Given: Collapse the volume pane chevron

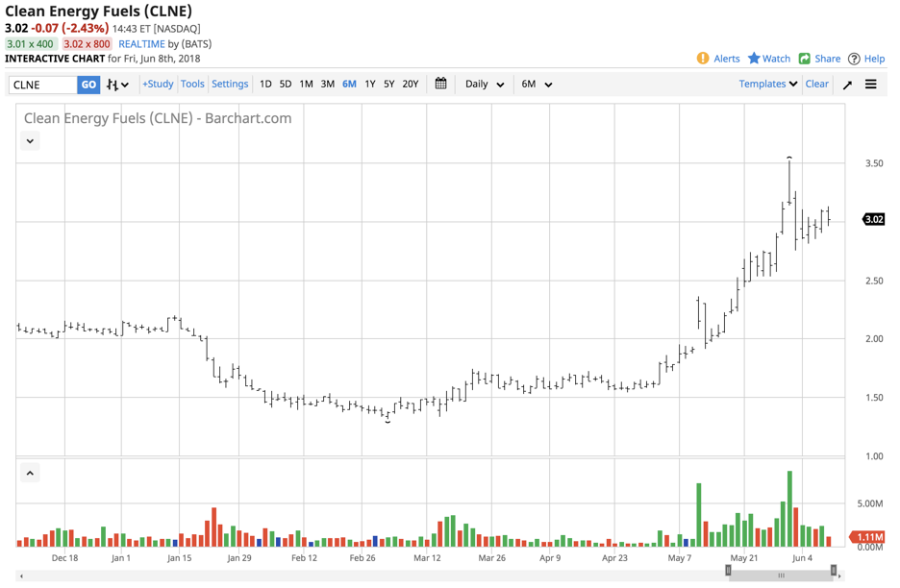Looking at the screenshot, I should pyautogui.click(x=31, y=474).
